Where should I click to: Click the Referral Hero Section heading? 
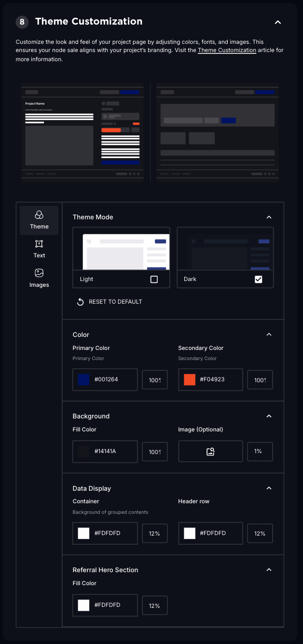click(105, 570)
